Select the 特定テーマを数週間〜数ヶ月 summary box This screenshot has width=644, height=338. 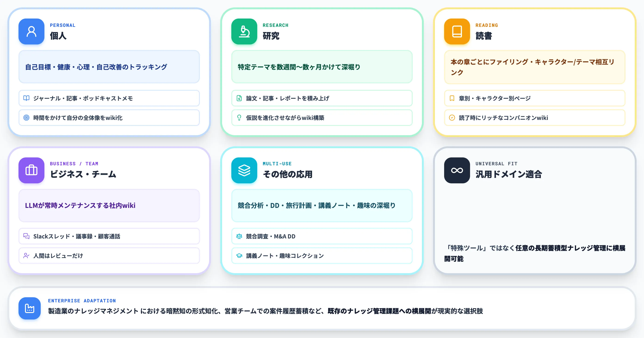(x=322, y=67)
